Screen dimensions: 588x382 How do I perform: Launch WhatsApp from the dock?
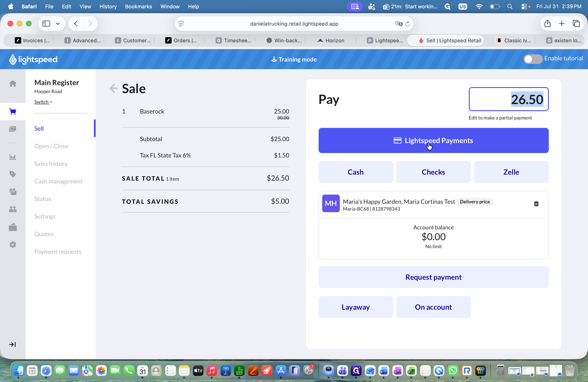click(453, 370)
